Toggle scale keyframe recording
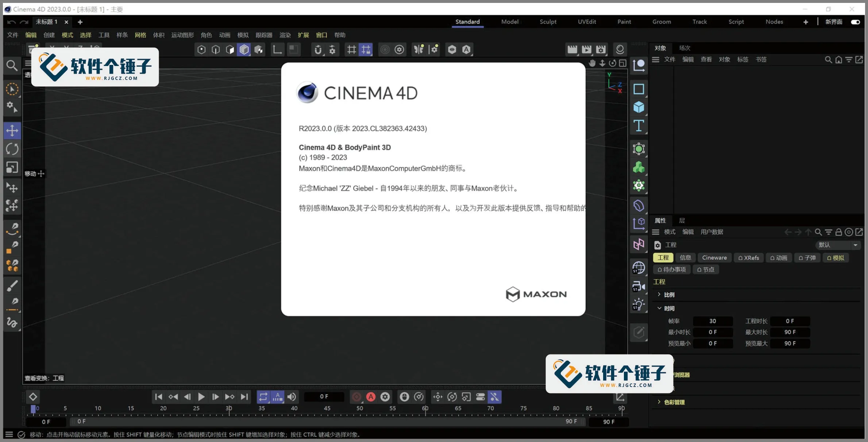Screen dimensions: 868x442 [466, 397]
